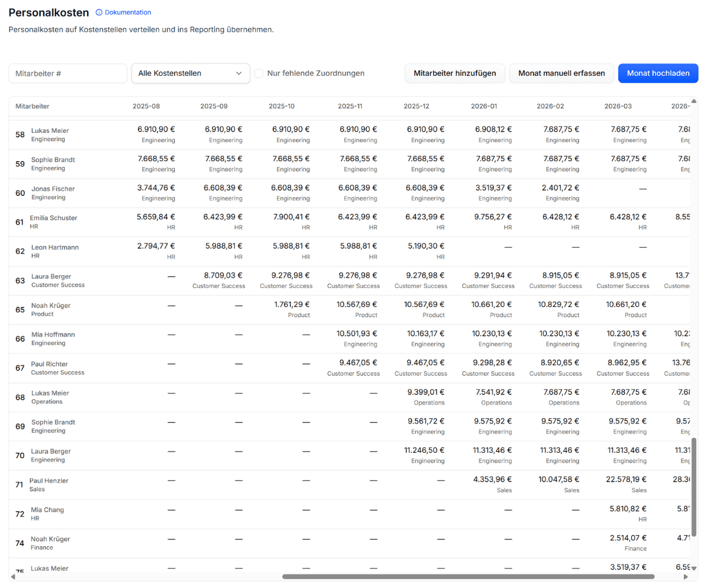Click the scroll-left arrow of table
706x588 pixels.
pos(13,577)
